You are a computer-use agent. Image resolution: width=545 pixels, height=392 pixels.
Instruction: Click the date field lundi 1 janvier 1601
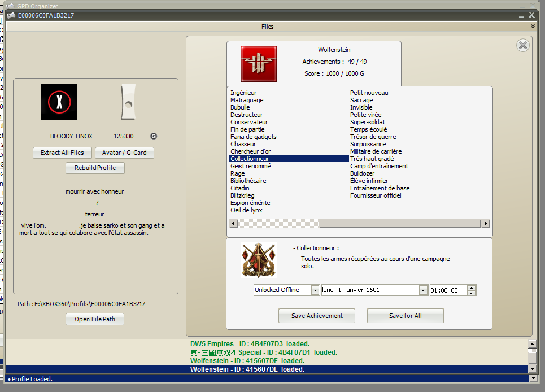(370, 290)
